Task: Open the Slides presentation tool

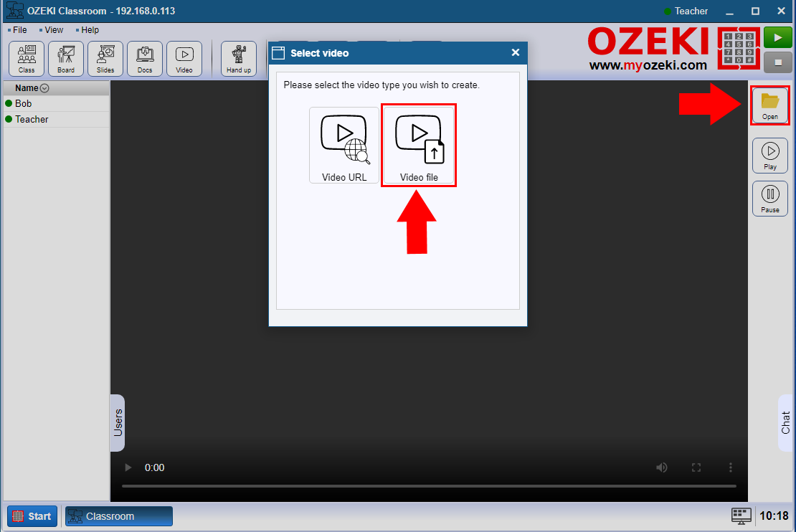Action: click(x=105, y=59)
